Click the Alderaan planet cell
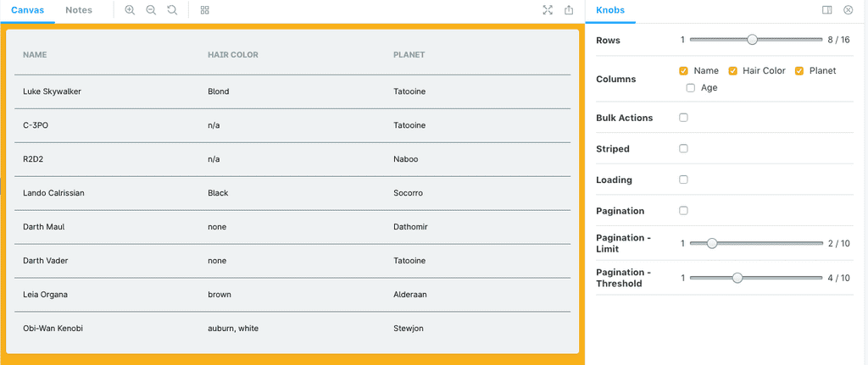 pos(410,295)
